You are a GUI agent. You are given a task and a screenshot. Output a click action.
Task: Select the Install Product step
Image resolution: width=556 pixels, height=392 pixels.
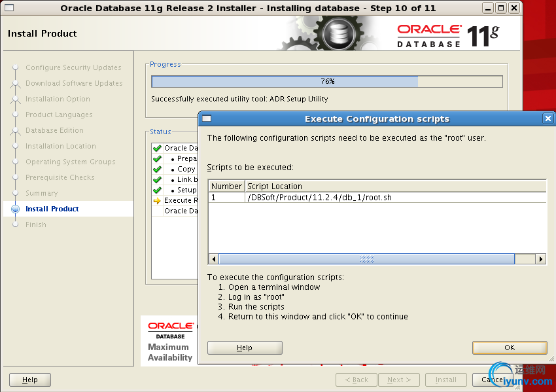tap(52, 209)
